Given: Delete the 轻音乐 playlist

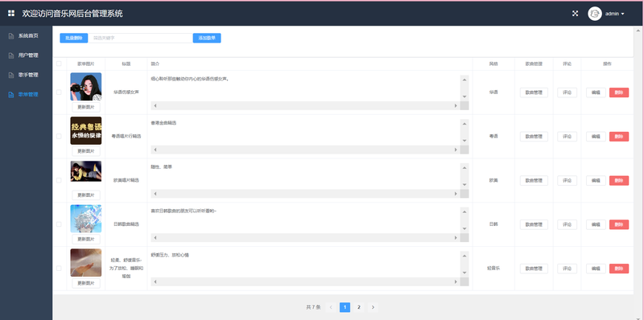Looking at the screenshot, I should (619, 269).
